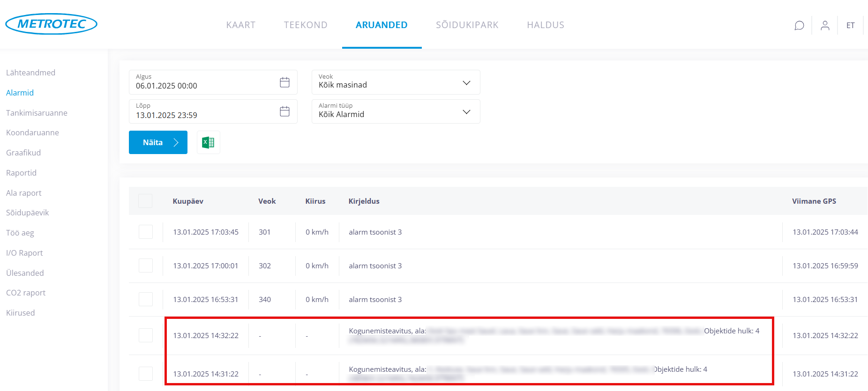Open CO2 raport in the sidebar
The height and width of the screenshot is (391, 868).
pos(26,293)
